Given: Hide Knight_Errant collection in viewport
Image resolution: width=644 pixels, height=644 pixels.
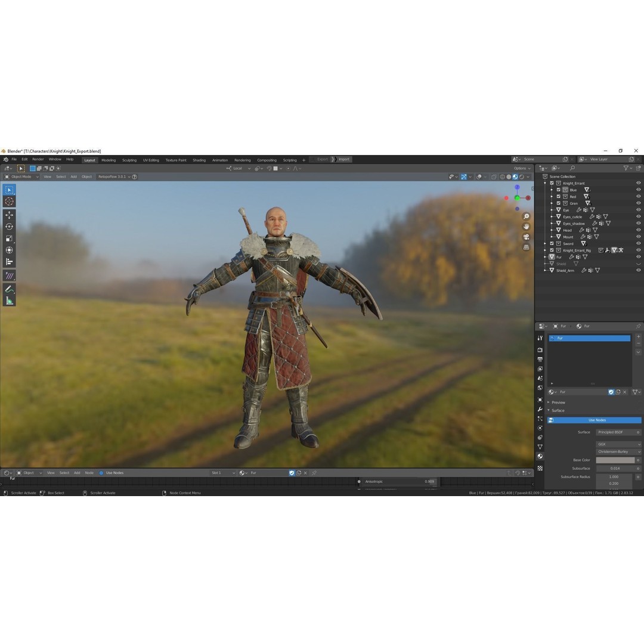Looking at the screenshot, I should click(638, 183).
